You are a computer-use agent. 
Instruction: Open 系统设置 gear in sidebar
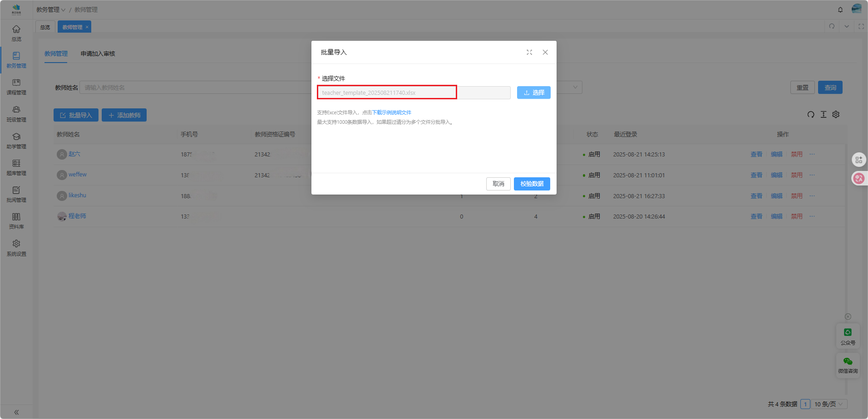tap(16, 248)
